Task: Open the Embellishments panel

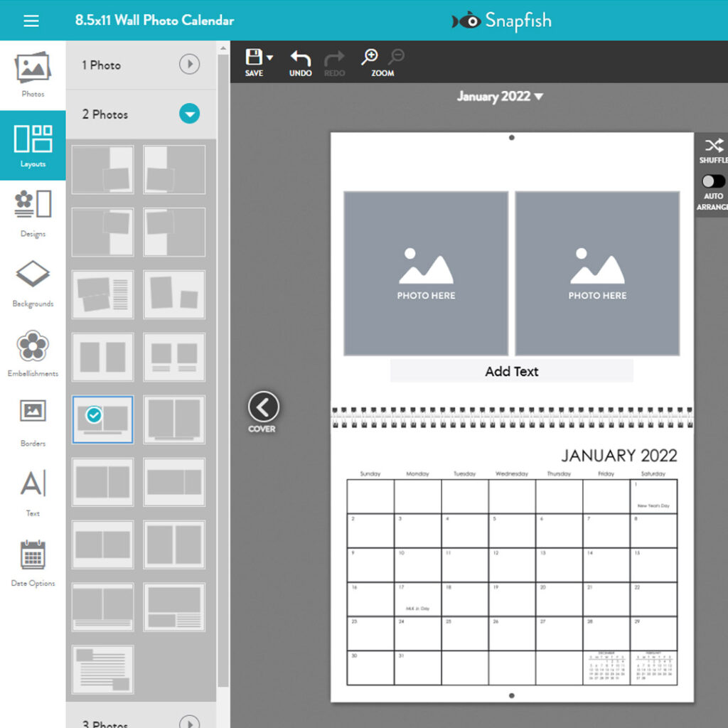Action: (33, 352)
